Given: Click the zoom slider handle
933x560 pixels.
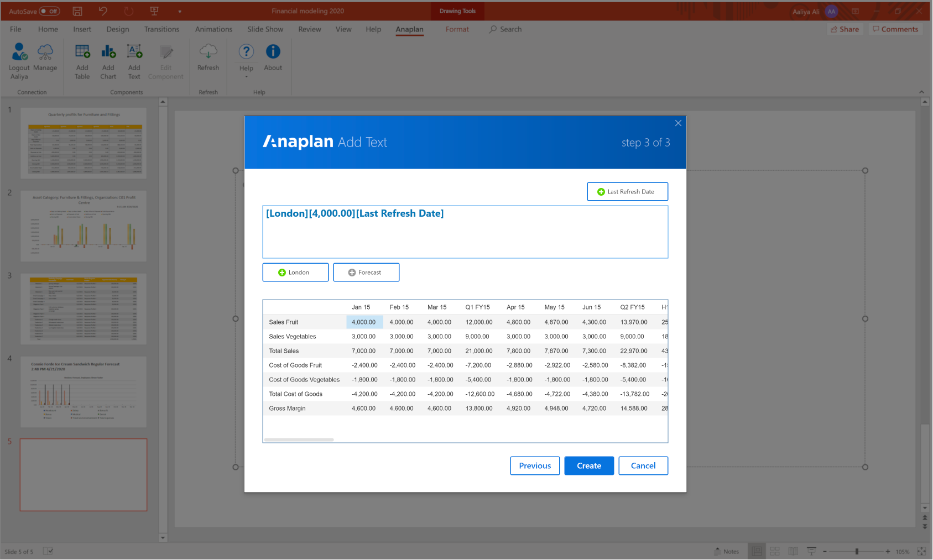Looking at the screenshot, I should pos(857,552).
